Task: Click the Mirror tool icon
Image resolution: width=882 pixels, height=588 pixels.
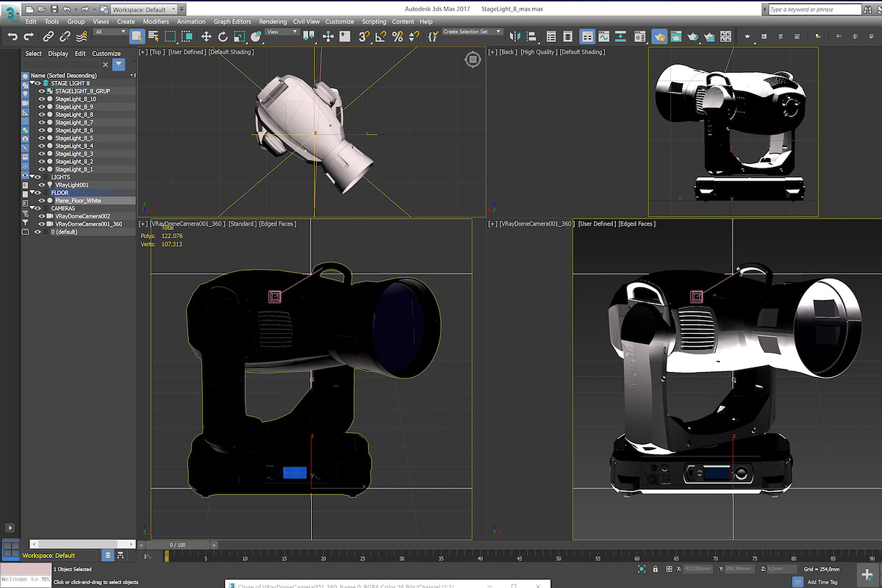Action: [515, 36]
